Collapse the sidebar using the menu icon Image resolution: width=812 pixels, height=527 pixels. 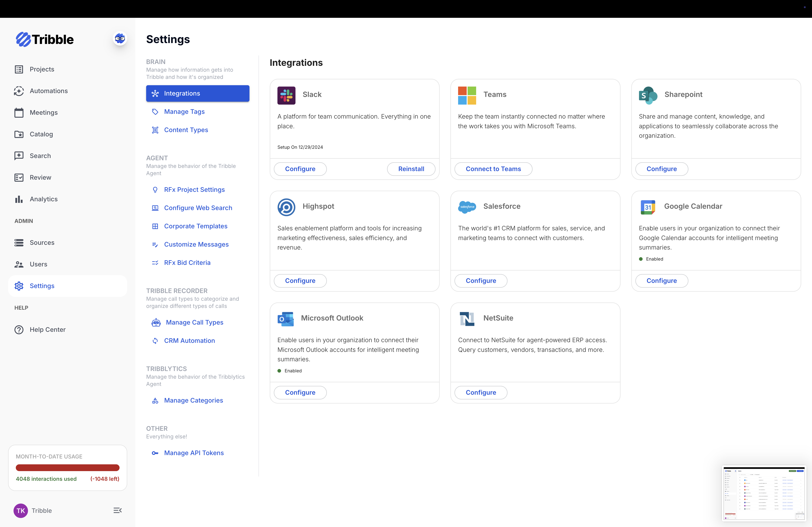pyautogui.click(x=118, y=510)
